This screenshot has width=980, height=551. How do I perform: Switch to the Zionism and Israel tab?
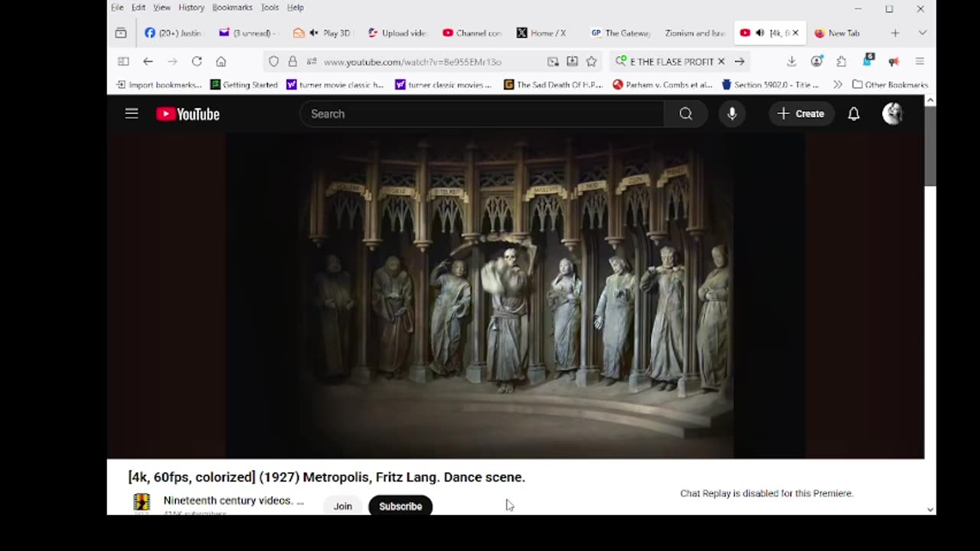click(693, 33)
